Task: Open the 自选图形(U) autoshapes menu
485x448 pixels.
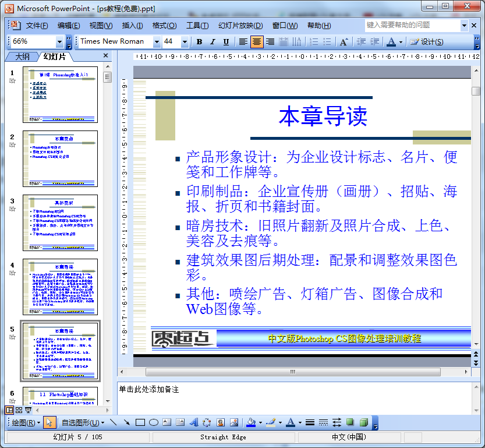Action: click(x=83, y=422)
